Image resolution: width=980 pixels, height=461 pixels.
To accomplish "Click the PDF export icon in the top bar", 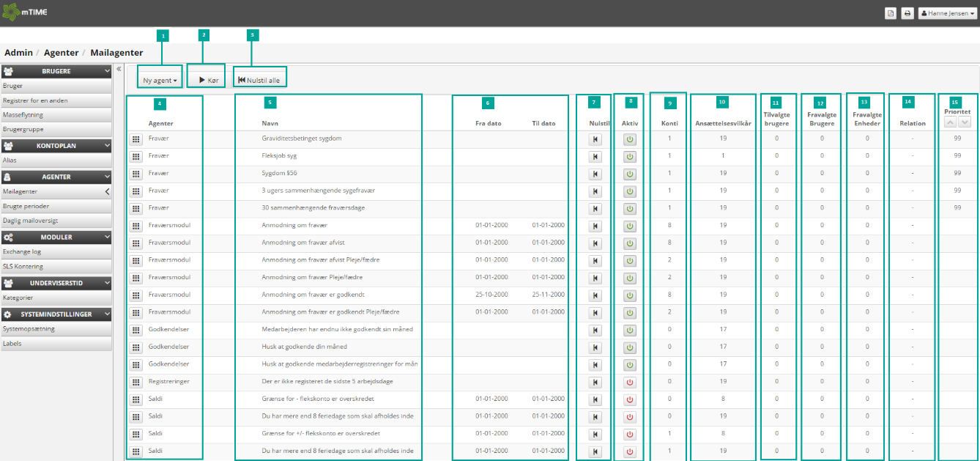I will [x=891, y=12].
